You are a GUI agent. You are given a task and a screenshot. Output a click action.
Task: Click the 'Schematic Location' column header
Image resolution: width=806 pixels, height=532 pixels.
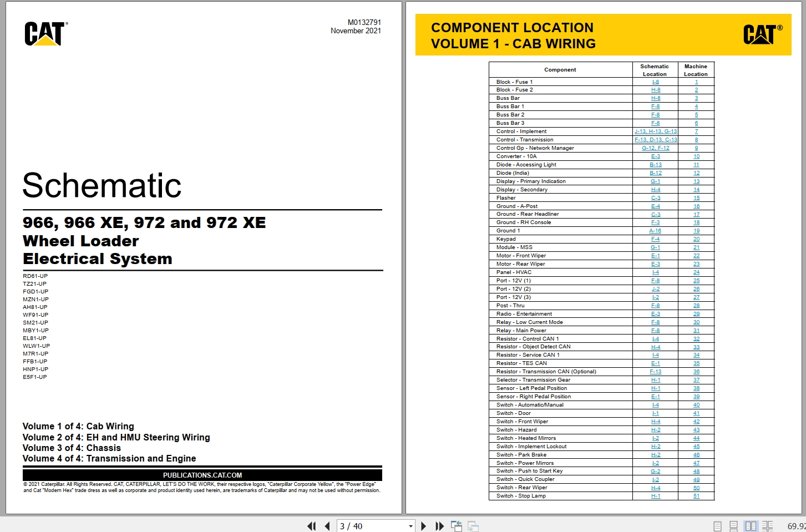655,70
